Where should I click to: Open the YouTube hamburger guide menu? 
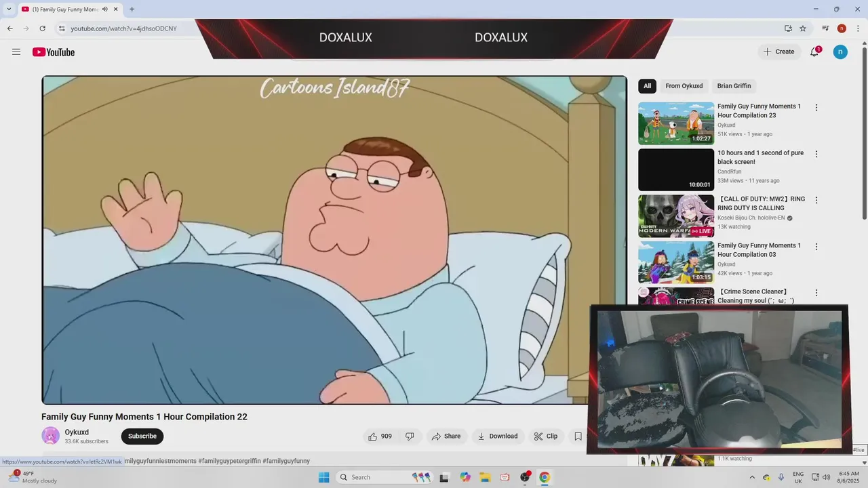(16, 52)
